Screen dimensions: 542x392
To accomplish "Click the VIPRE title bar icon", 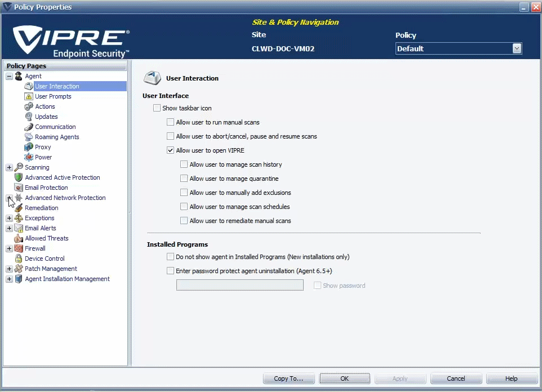I will [7, 7].
